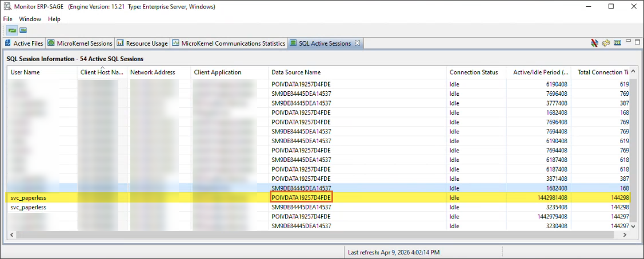The height and width of the screenshot is (259, 644).
Task: Click the first green toolbar icon below File
Action: coord(13,30)
